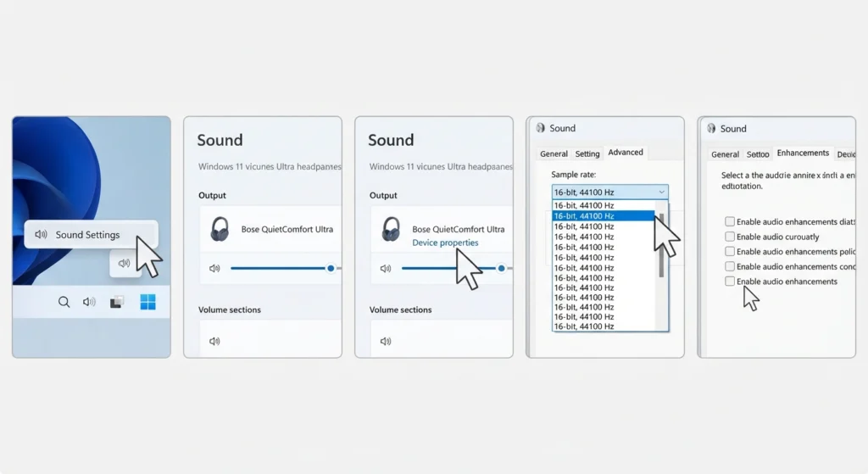Open Sound Settings from the popup menu

click(x=92, y=234)
